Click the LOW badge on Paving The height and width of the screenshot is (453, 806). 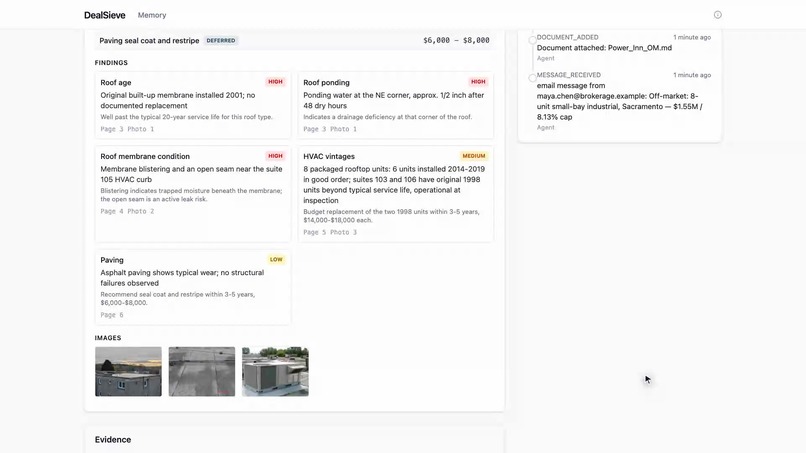coord(276,260)
